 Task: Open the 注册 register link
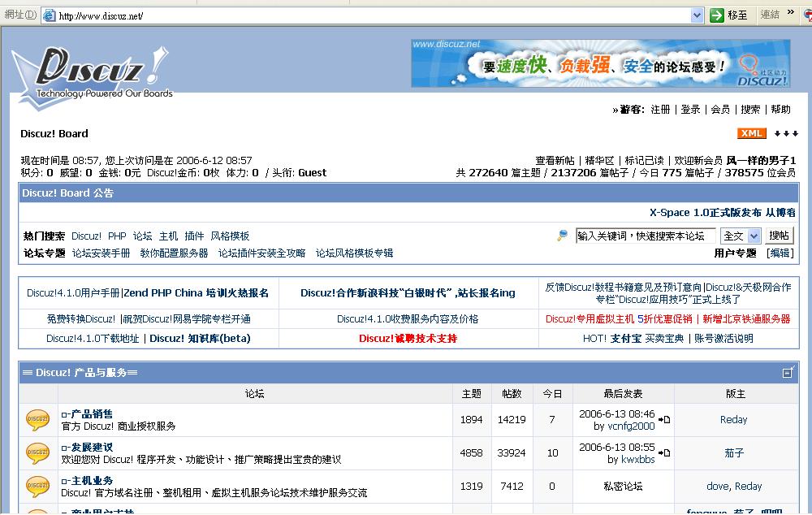point(660,110)
